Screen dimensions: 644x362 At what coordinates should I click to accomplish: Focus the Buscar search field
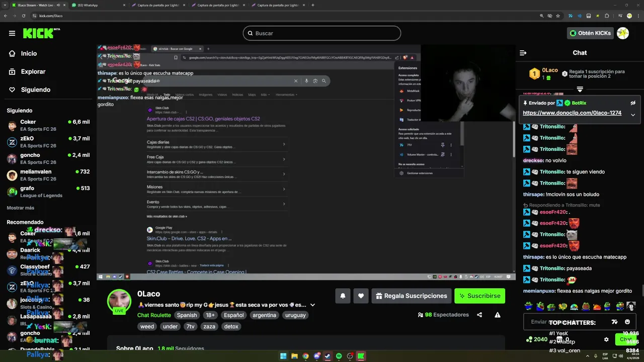pos(322,33)
